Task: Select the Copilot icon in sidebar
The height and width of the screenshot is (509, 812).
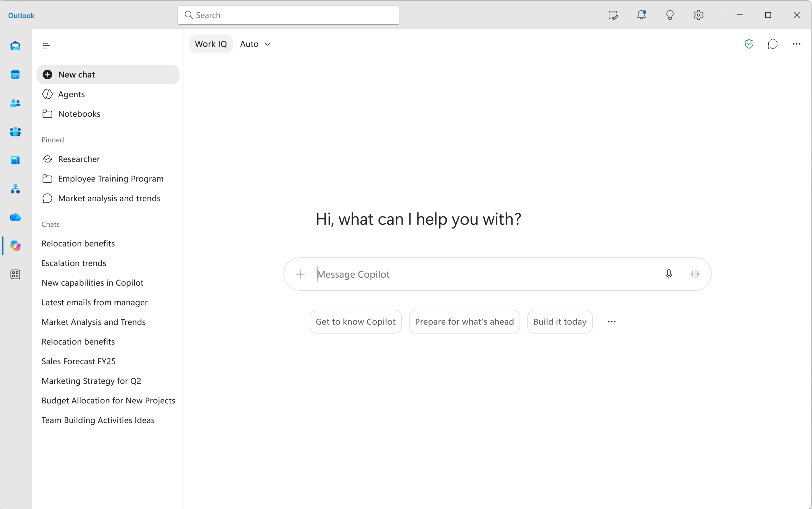Action: click(15, 246)
